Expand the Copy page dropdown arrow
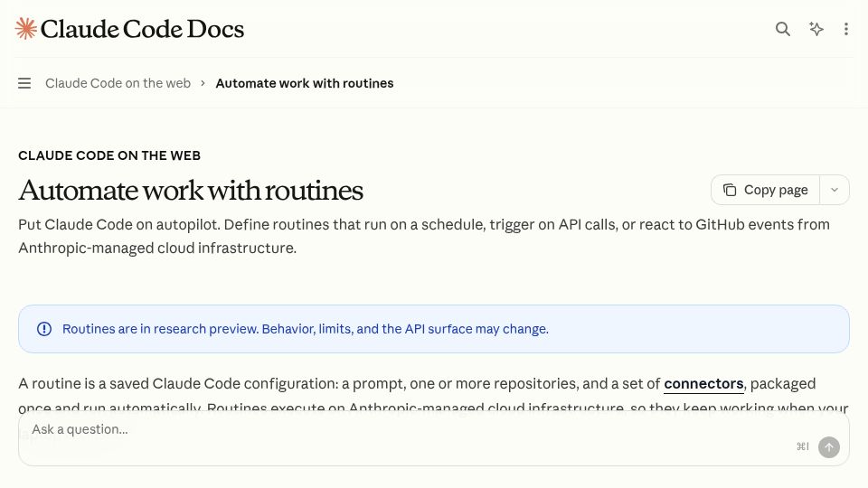 pos(835,190)
